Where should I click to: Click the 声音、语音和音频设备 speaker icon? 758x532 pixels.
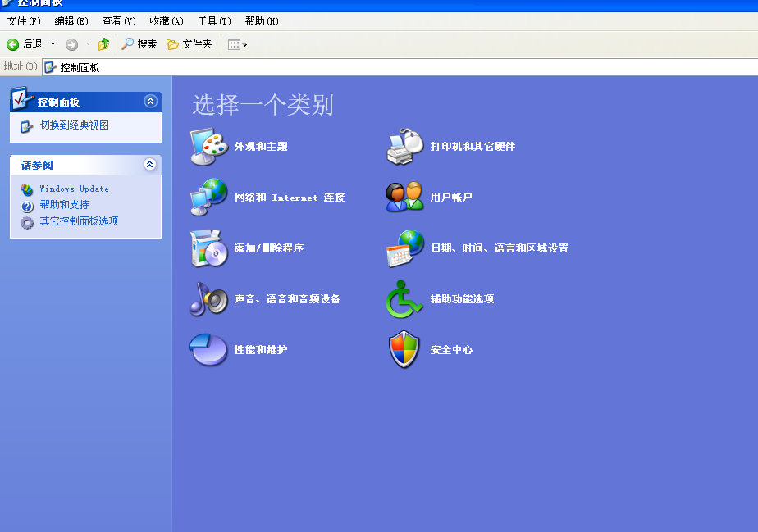(x=208, y=299)
